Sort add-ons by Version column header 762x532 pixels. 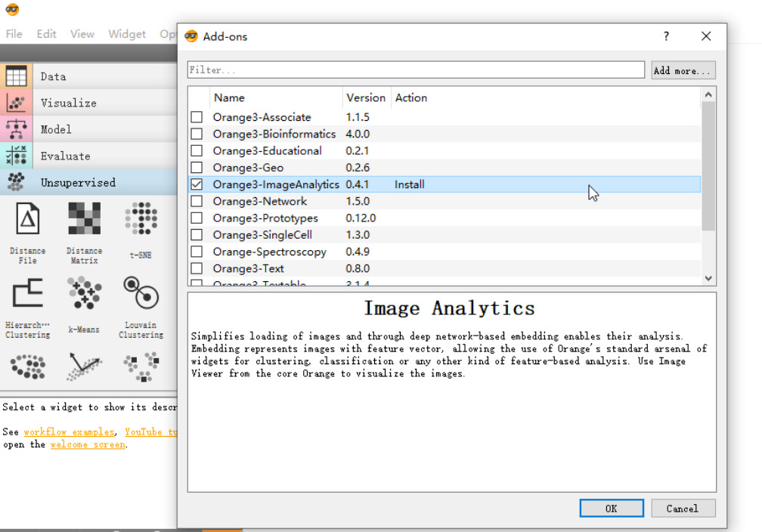point(366,97)
